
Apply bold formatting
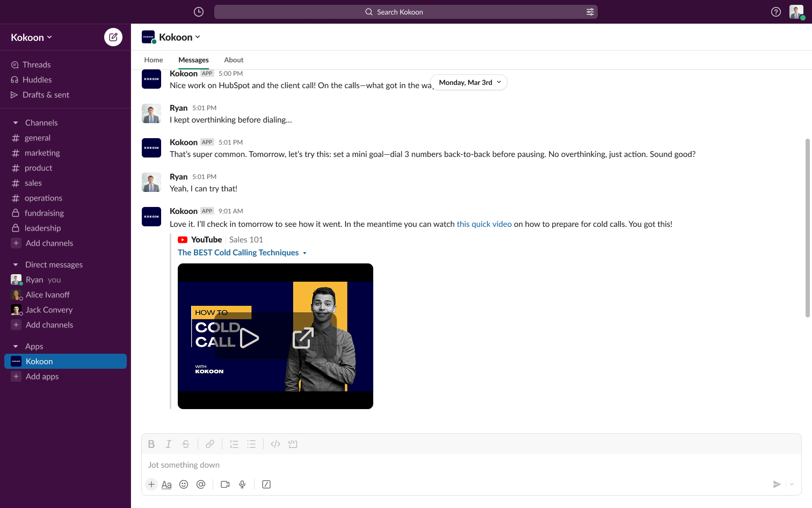click(151, 444)
